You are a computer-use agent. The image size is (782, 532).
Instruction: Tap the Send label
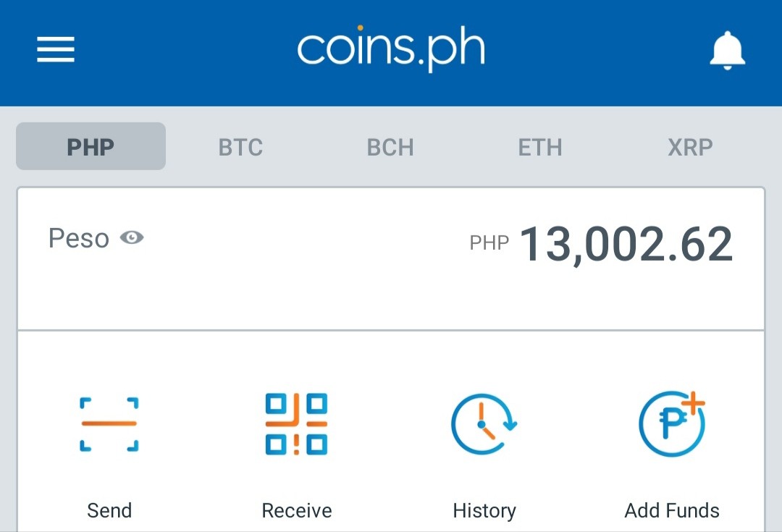coord(109,510)
